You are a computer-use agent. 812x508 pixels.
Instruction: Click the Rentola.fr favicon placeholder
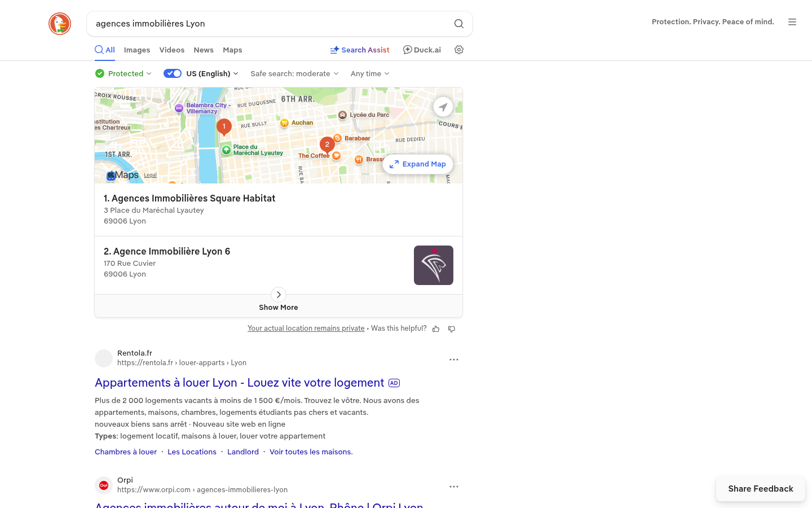coord(104,358)
